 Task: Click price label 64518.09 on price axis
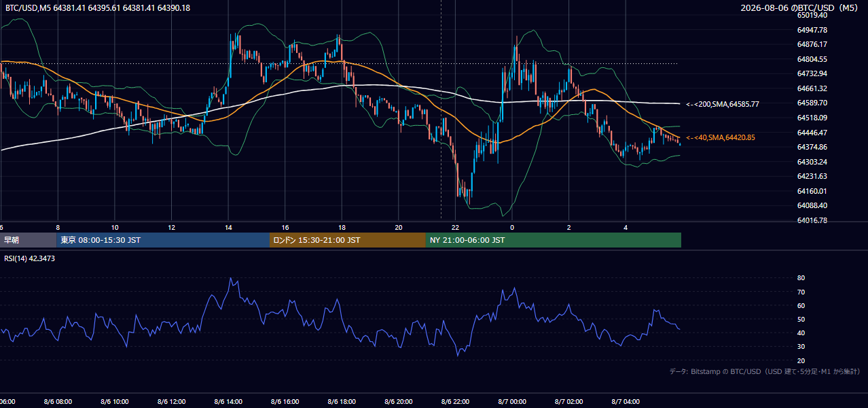click(812, 118)
